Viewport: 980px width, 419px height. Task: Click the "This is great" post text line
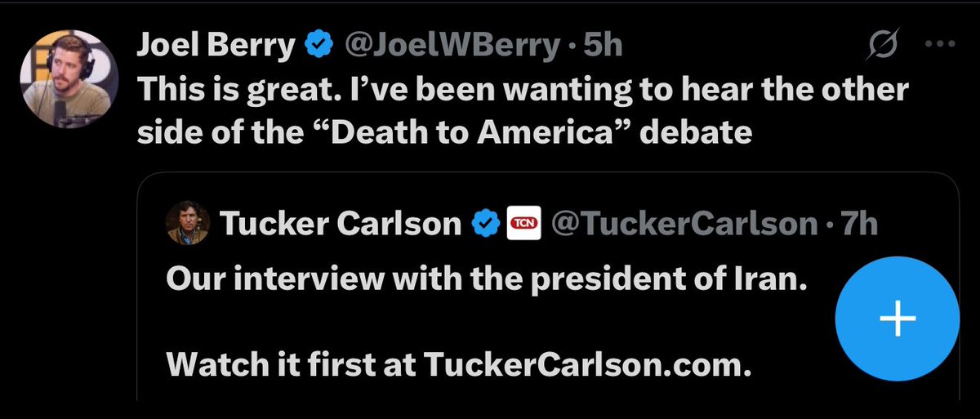coord(523,89)
